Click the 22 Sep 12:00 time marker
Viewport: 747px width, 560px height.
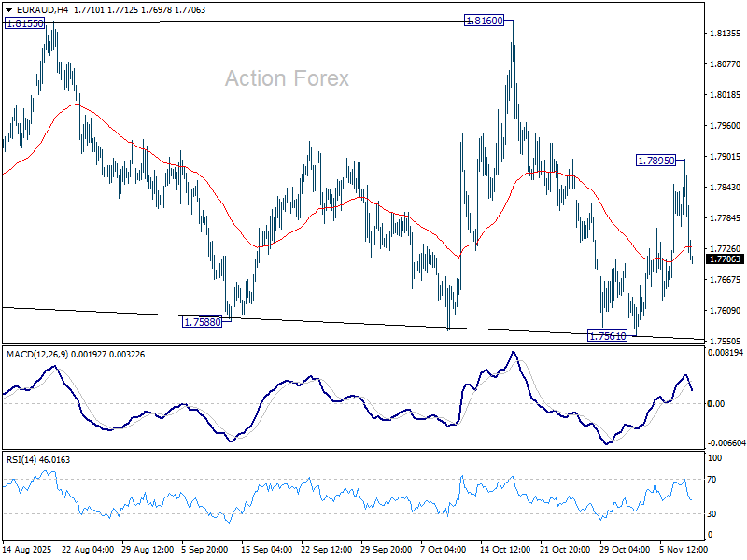coord(324,549)
